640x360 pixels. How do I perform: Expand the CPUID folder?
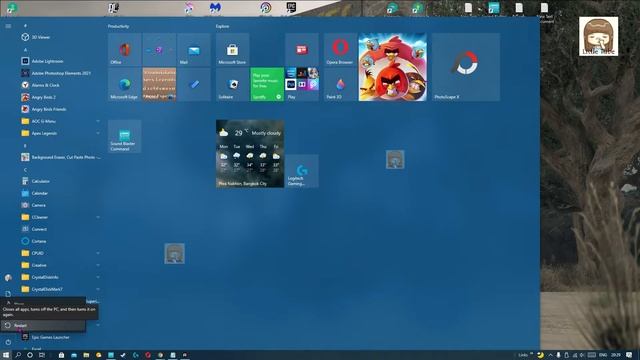[59, 253]
